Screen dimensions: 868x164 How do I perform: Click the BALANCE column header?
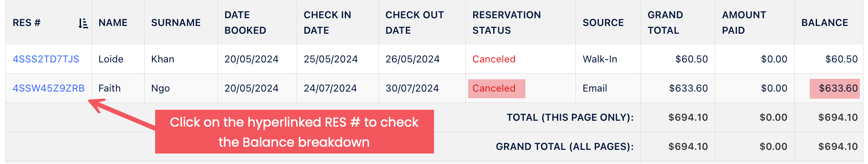point(824,23)
